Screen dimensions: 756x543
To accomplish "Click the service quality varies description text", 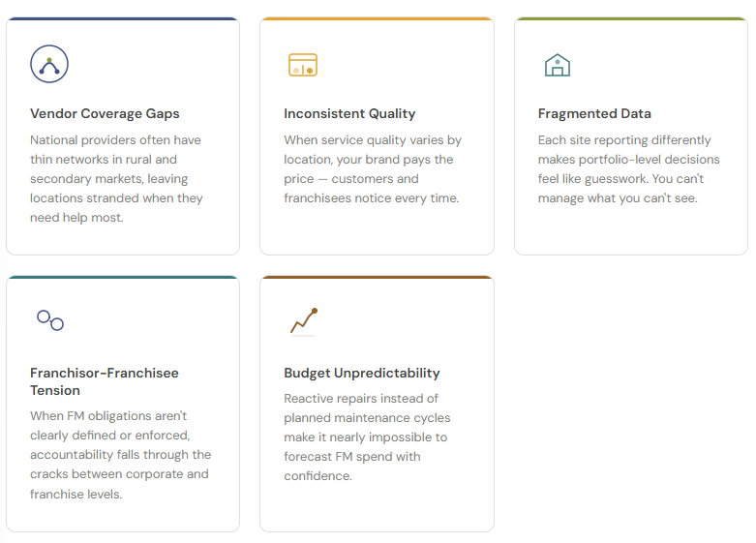I will click(373, 169).
